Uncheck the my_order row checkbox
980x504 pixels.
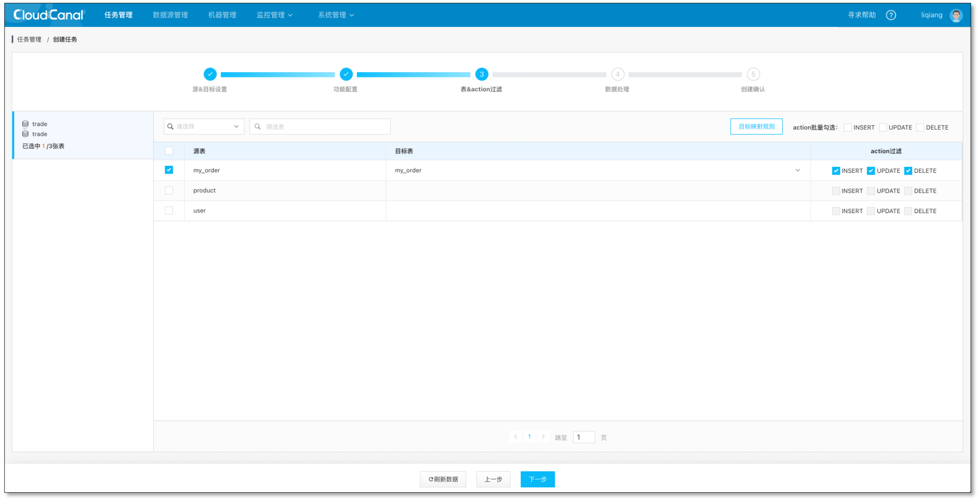click(169, 170)
